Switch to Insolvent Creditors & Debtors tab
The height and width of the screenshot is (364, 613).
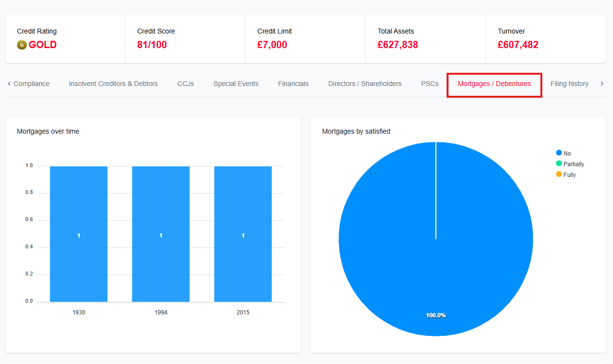113,84
